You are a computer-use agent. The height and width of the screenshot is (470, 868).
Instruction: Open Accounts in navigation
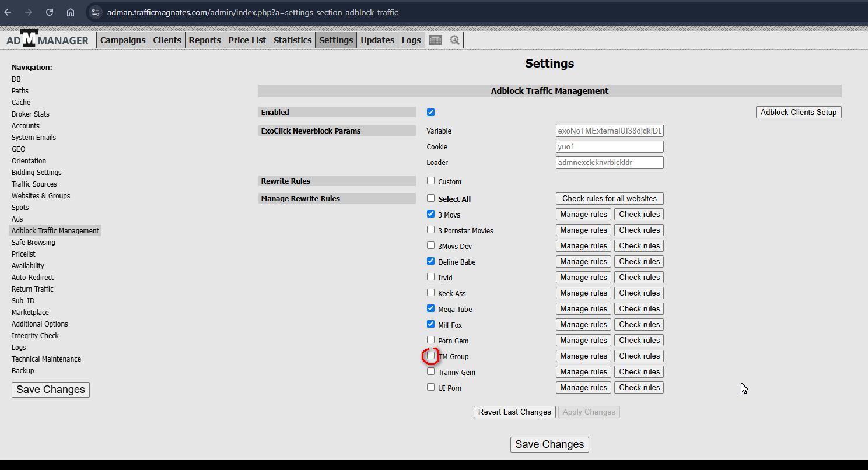[26, 125]
